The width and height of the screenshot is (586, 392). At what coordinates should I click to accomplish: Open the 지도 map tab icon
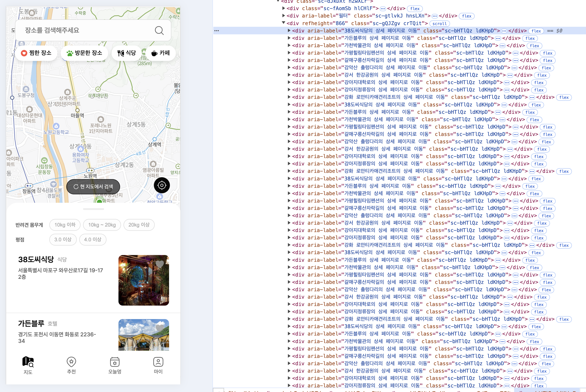pyautogui.click(x=28, y=362)
